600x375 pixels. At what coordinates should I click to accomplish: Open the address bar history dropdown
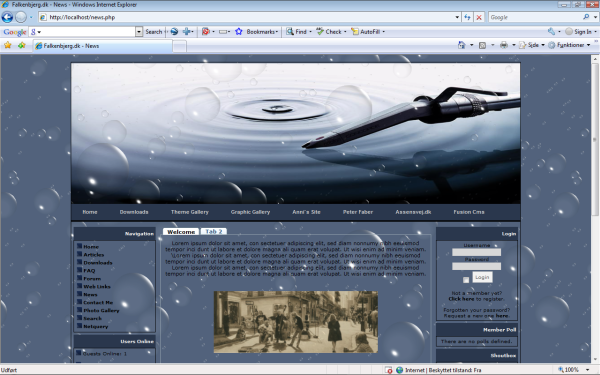click(x=457, y=17)
